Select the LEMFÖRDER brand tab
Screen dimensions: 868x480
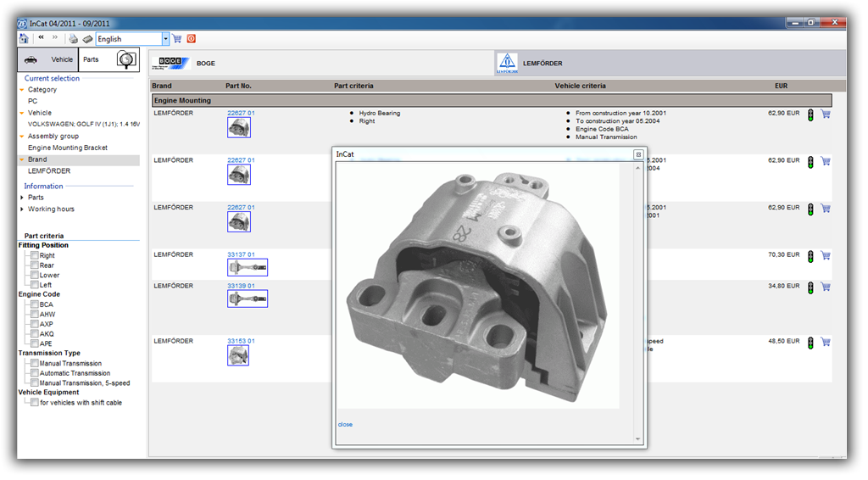[x=670, y=63]
